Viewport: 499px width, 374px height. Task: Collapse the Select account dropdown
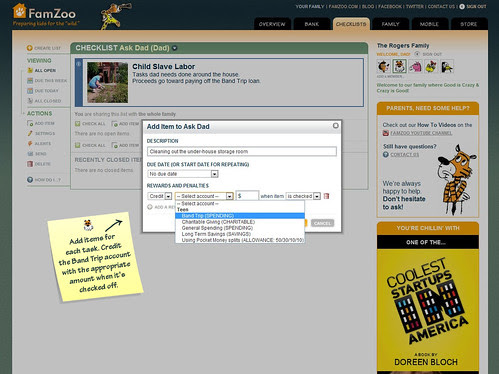[x=229, y=196]
